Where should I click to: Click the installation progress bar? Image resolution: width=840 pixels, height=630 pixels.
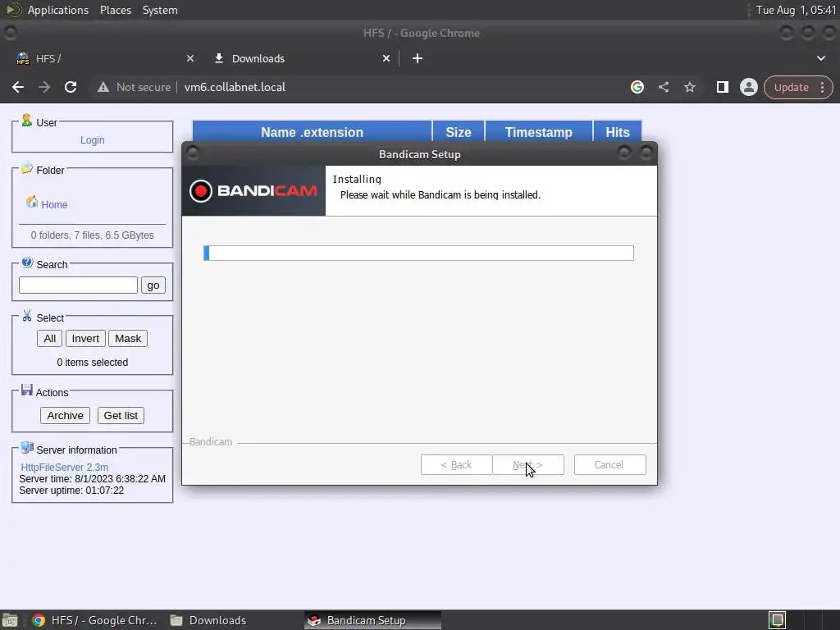(418, 253)
